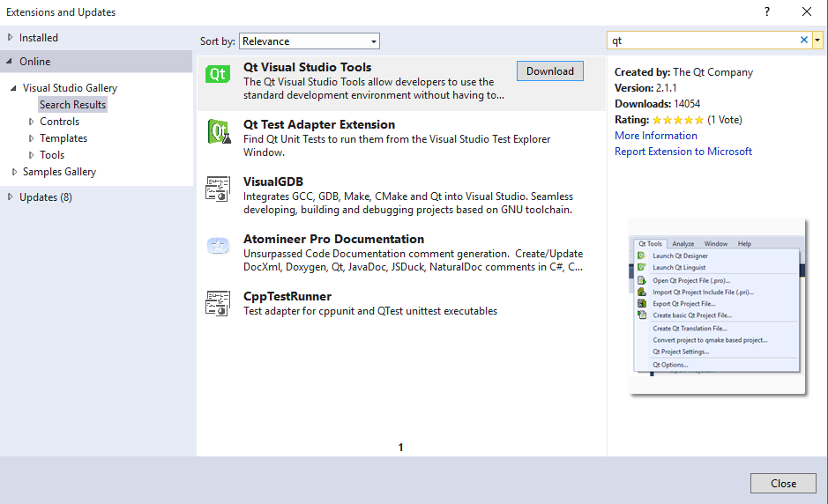Select the Tools tree item

click(52, 155)
